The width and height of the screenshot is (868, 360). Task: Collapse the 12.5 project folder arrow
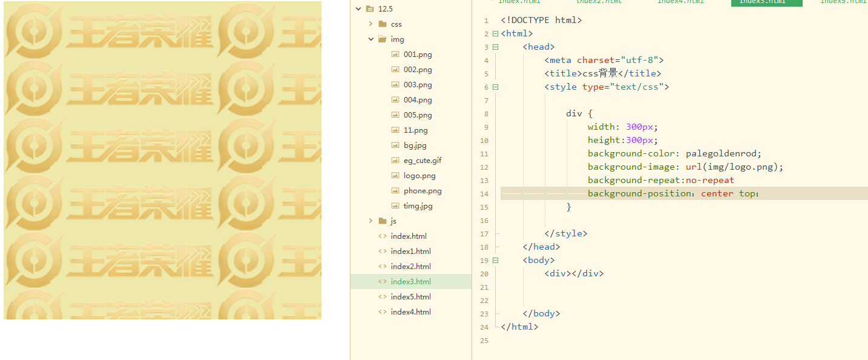pyautogui.click(x=358, y=9)
